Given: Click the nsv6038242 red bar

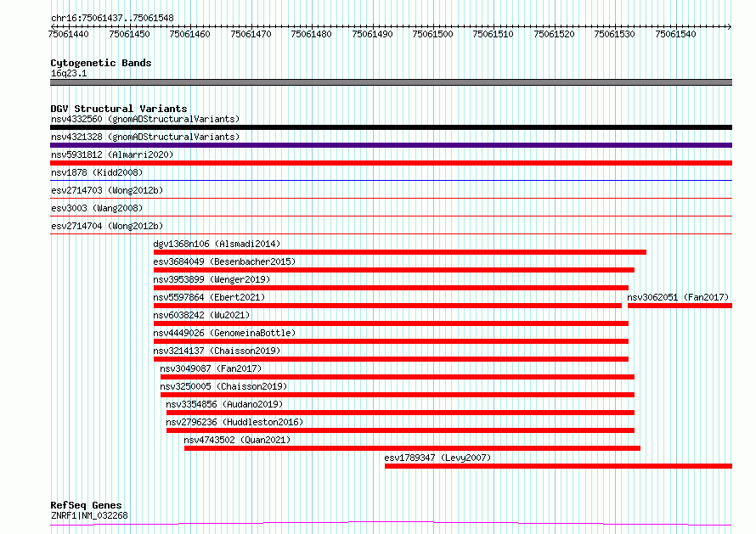Looking at the screenshot, I should [x=391, y=323].
